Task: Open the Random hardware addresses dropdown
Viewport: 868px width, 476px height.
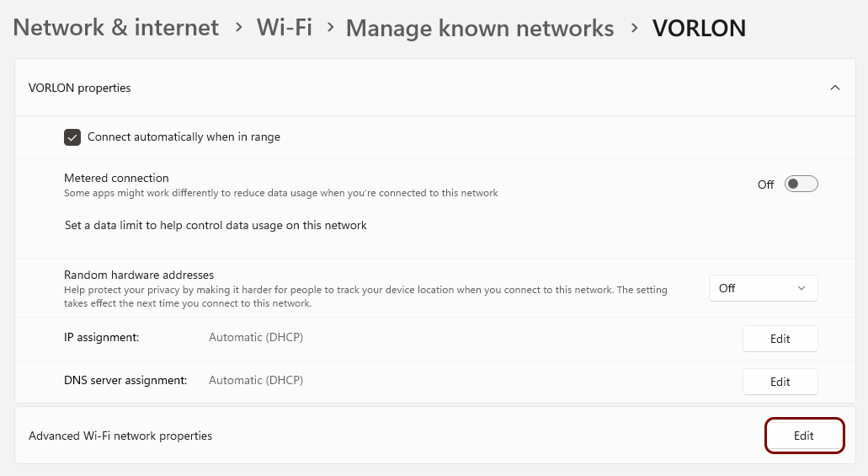Action: click(763, 288)
